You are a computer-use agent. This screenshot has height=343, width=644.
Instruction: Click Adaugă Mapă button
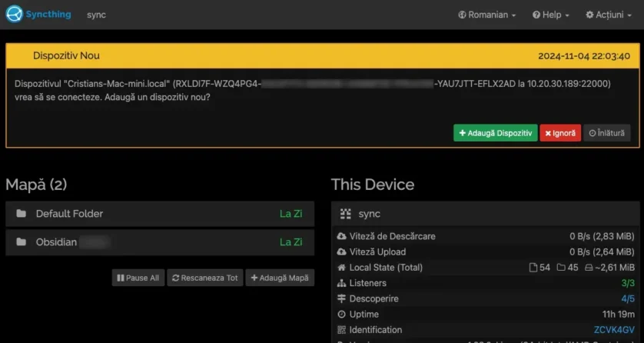(280, 278)
